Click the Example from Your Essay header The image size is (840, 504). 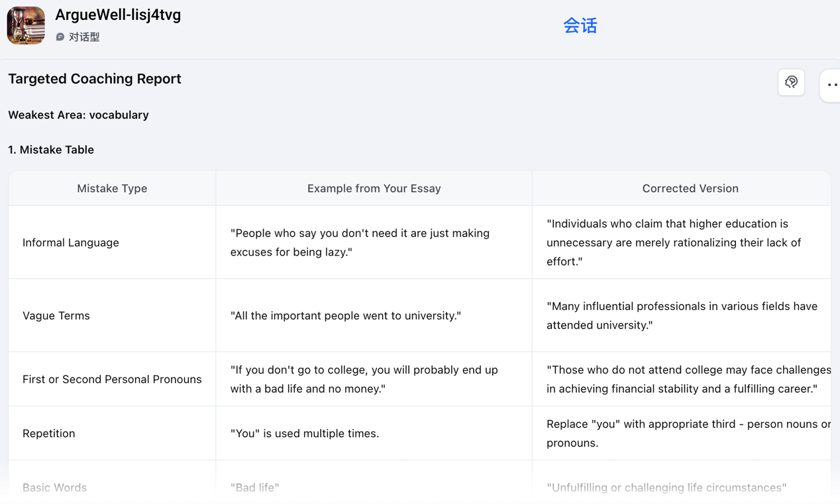374,188
